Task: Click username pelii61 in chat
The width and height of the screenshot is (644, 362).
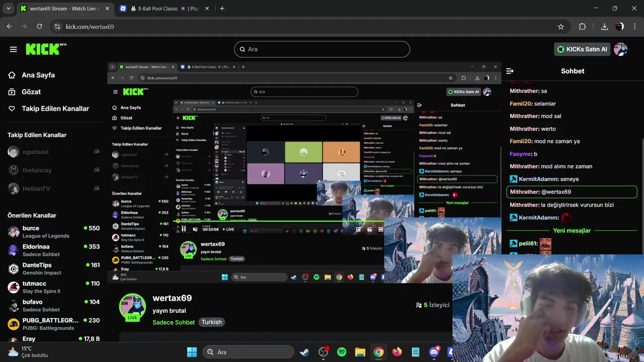Action: click(x=528, y=243)
